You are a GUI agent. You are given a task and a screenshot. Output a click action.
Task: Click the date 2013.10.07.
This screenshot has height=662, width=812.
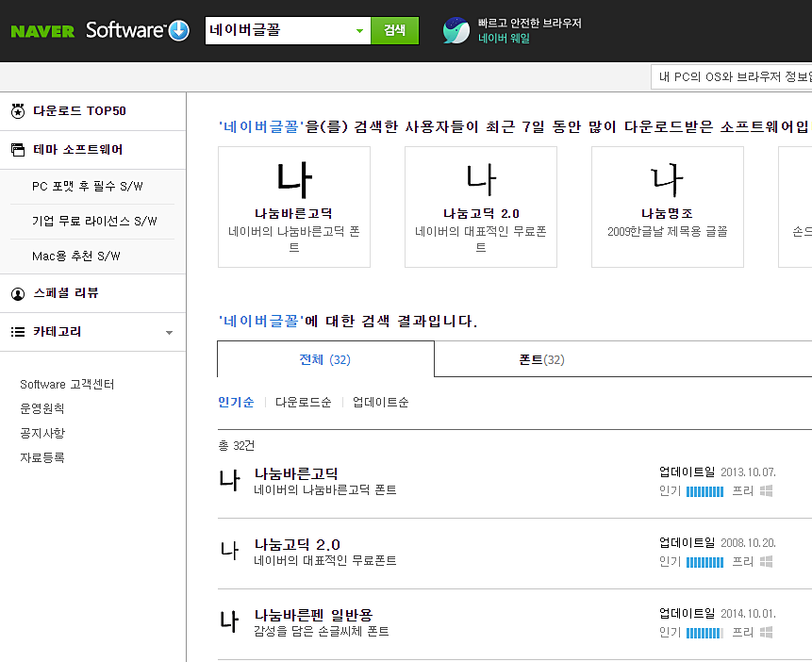(x=748, y=472)
